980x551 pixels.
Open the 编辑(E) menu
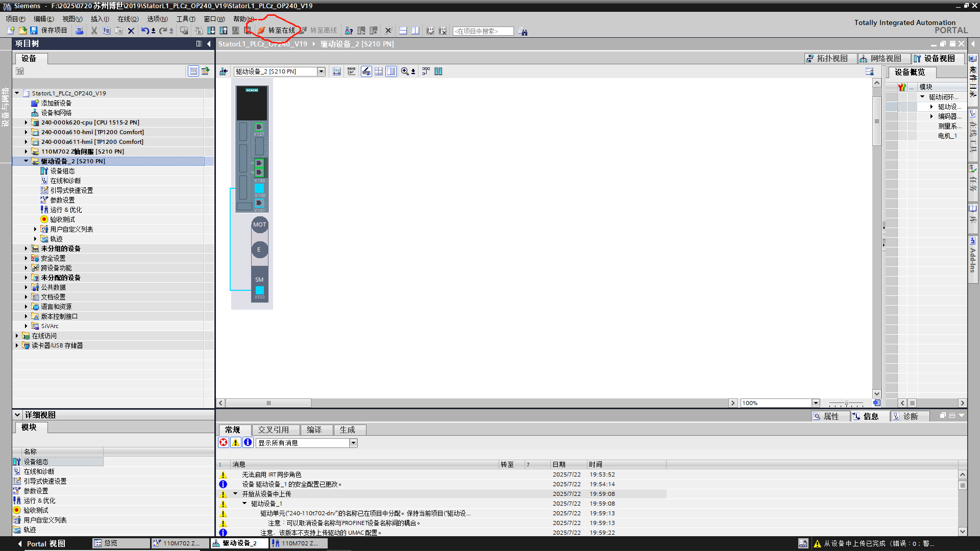tap(44, 19)
